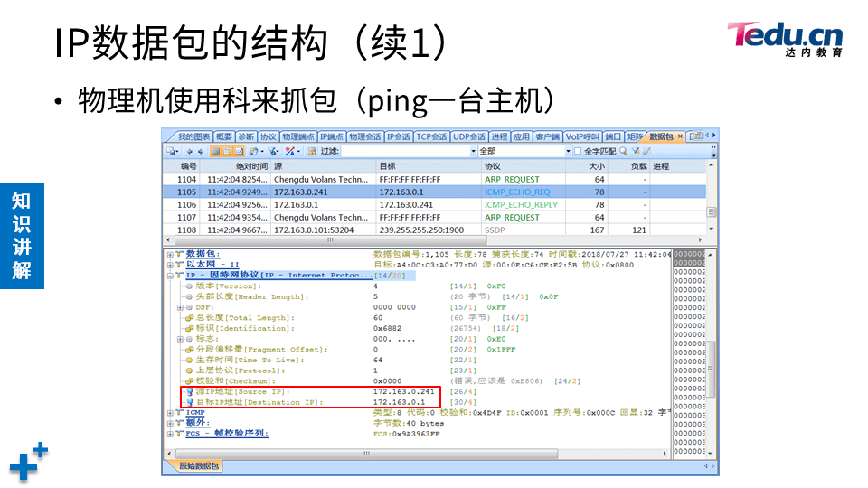Open the 物理会话 tab
Screen dimensions: 868x488
(364, 136)
